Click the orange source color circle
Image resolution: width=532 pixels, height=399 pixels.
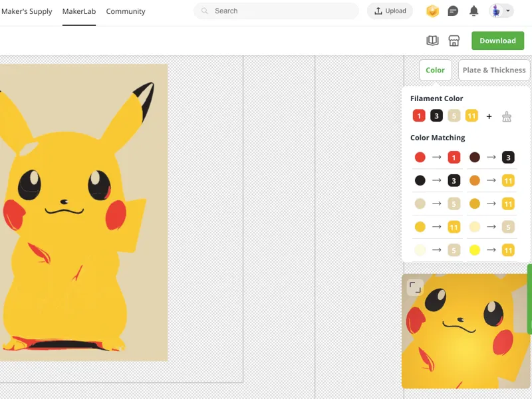pos(475,180)
